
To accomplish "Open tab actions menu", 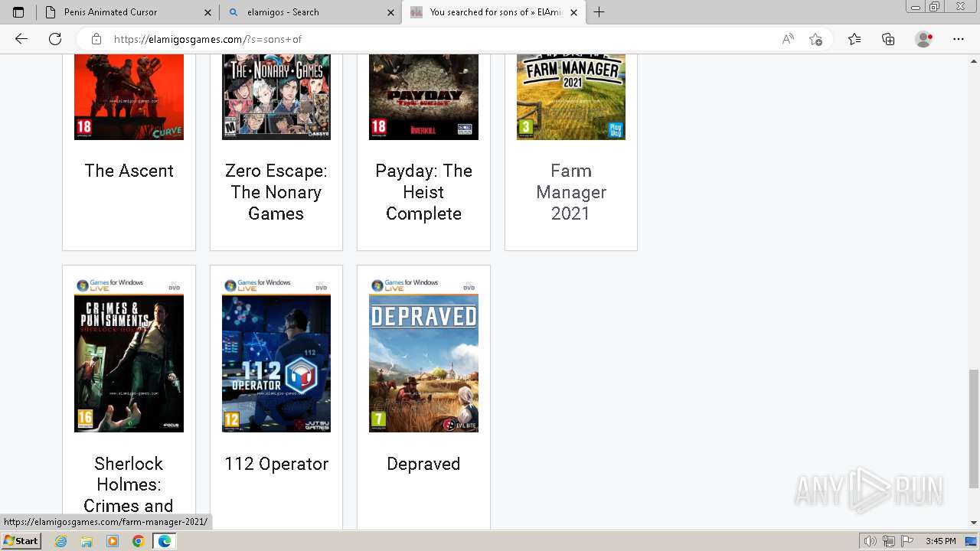I will 18,12.
